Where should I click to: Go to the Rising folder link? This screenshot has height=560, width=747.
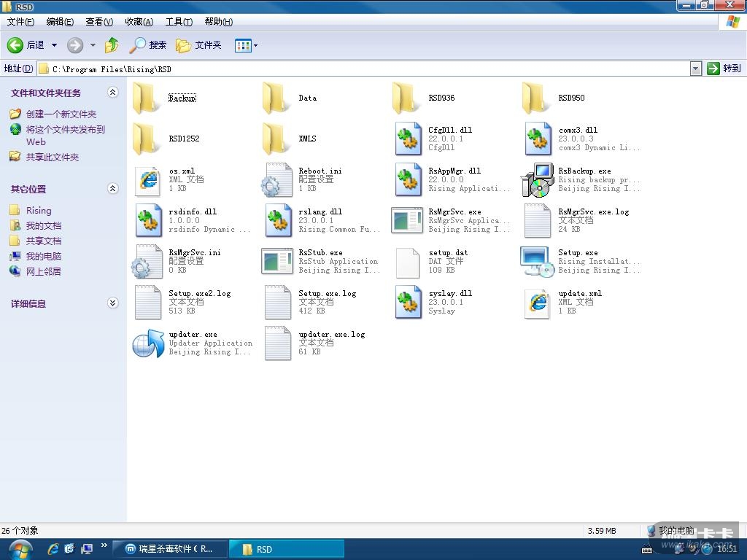tap(39, 211)
